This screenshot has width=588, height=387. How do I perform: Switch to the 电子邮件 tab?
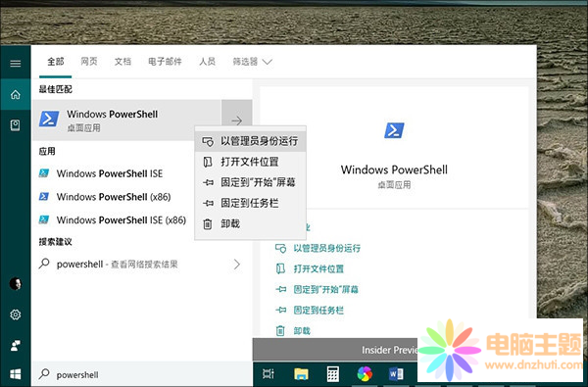pyautogui.click(x=165, y=62)
